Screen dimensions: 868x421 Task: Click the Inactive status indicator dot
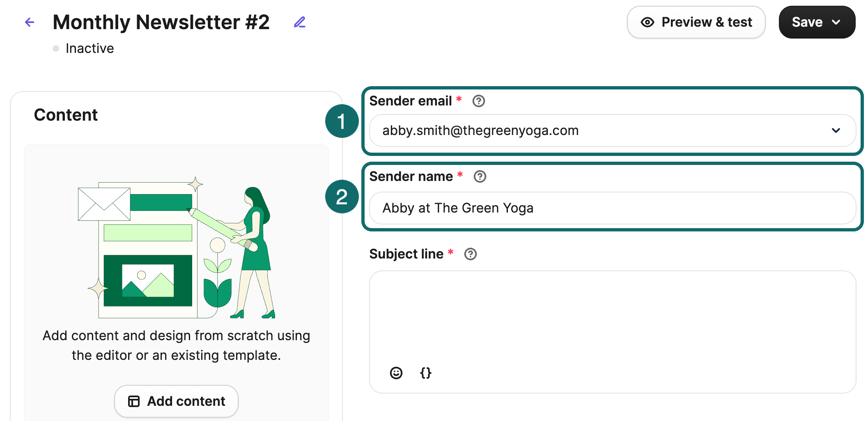pos(56,48)
